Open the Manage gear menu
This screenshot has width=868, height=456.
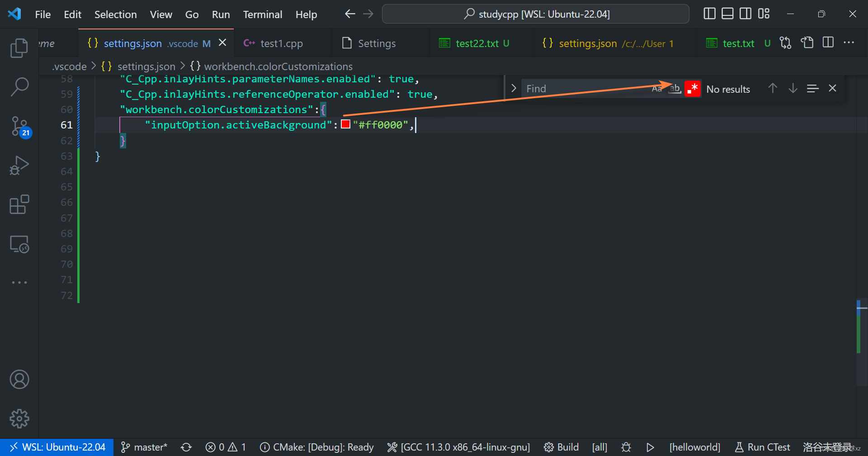[x=19, y=418]
